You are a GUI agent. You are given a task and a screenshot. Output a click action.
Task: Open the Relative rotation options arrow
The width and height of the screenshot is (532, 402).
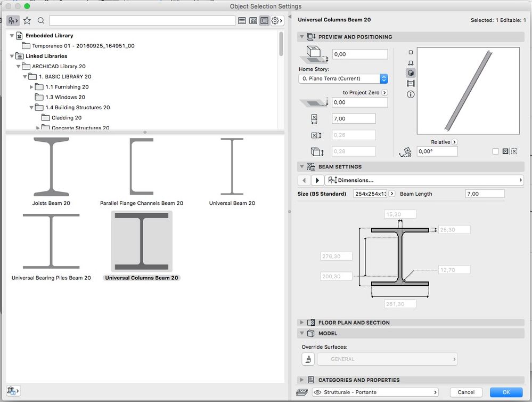coord(455,142)
